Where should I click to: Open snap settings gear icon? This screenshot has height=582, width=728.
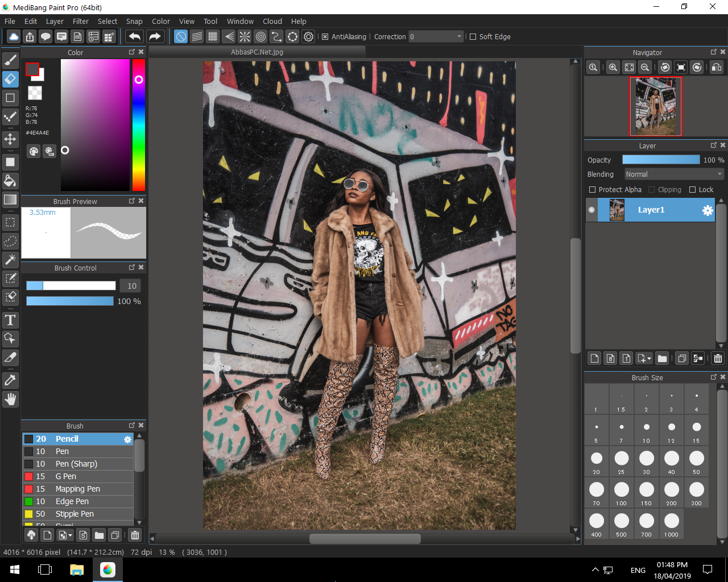coord(308,36)
